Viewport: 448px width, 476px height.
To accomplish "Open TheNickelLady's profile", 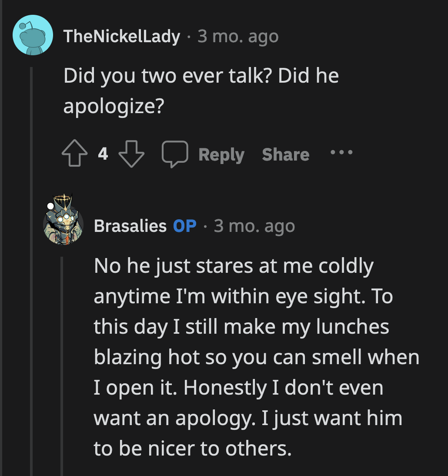I will 122,37.
